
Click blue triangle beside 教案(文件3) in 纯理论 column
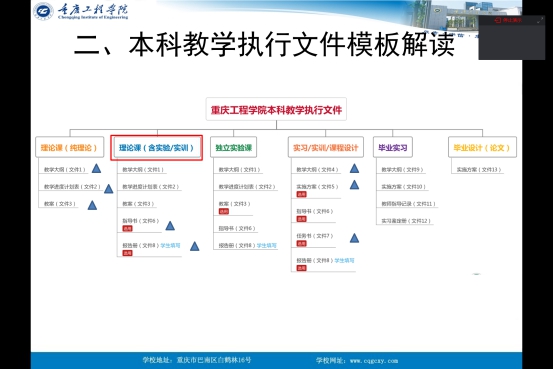pyautogui.click(x=92, y=205)
